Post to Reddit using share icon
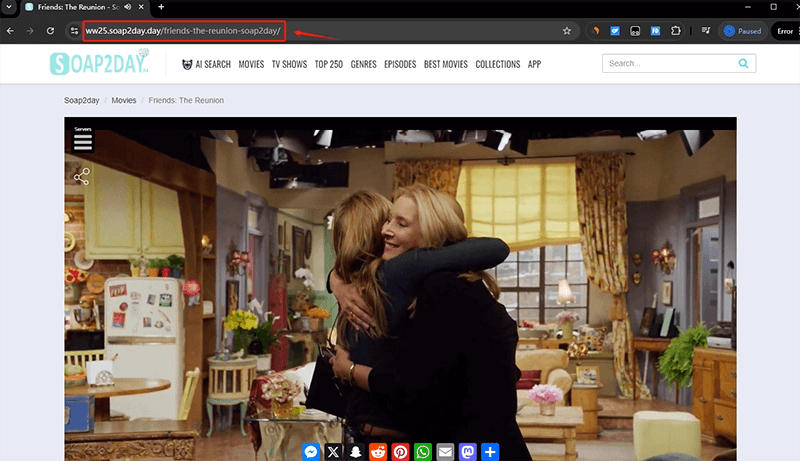The width and height of the screenshot is (800, 461). (378, 452)
